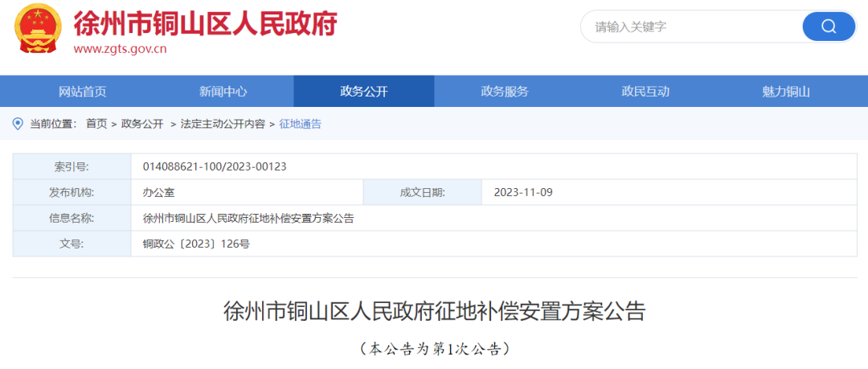Click the 征地通告 breadcrumb link
The height and width of the screenshot is (369, 868).
[x=300, y=124]
